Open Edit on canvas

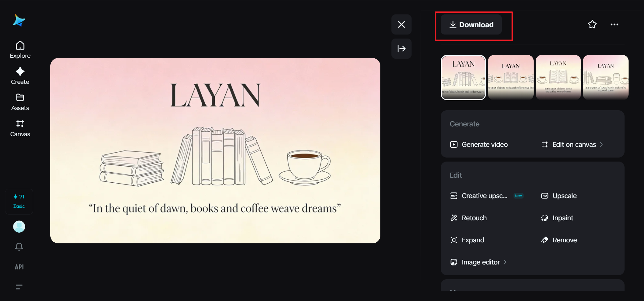point(572,144)
